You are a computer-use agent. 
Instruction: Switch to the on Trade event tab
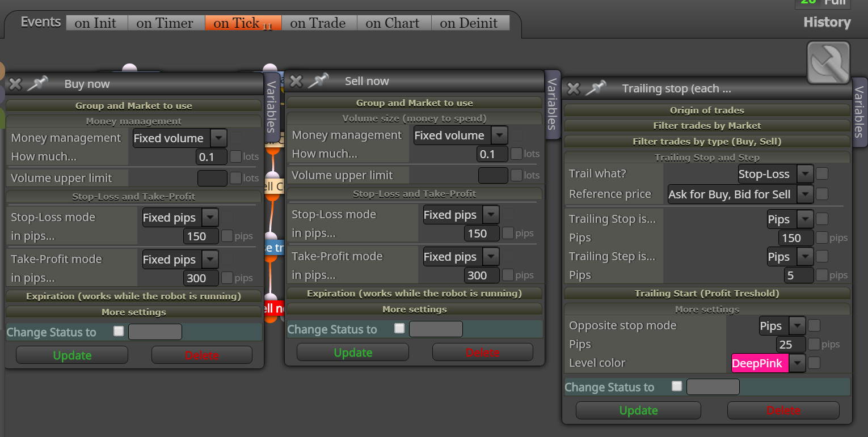point(317,23)
